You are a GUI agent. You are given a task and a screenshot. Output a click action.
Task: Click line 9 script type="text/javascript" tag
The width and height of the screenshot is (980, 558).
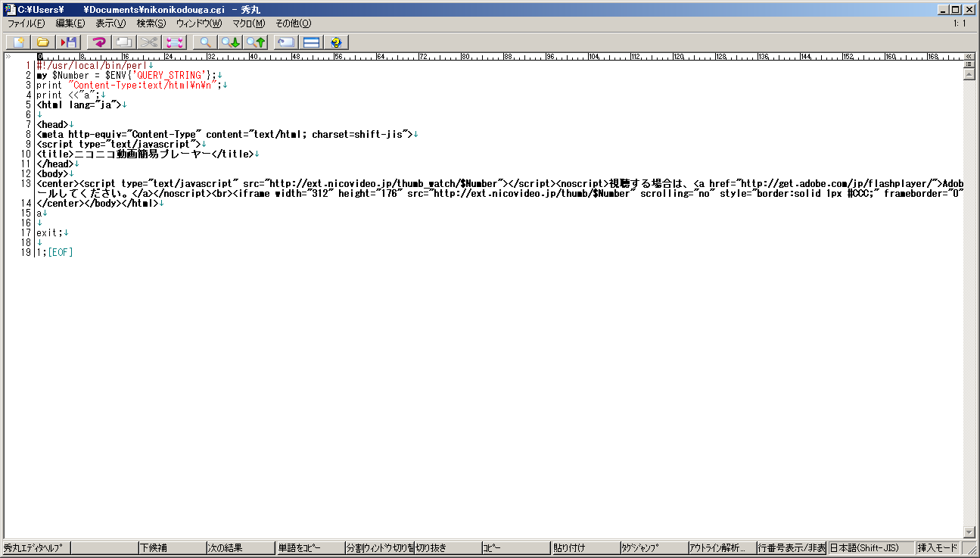click(x=121, y=145)
